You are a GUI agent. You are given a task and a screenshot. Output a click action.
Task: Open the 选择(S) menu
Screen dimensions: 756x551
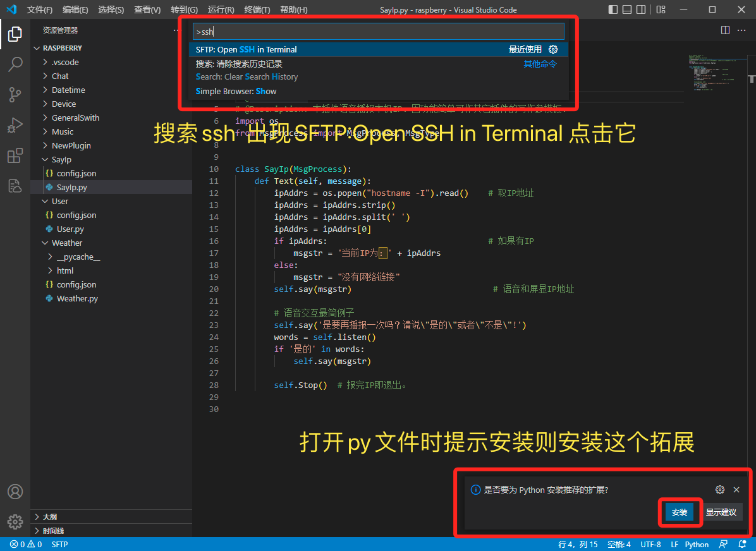(111, 9)
